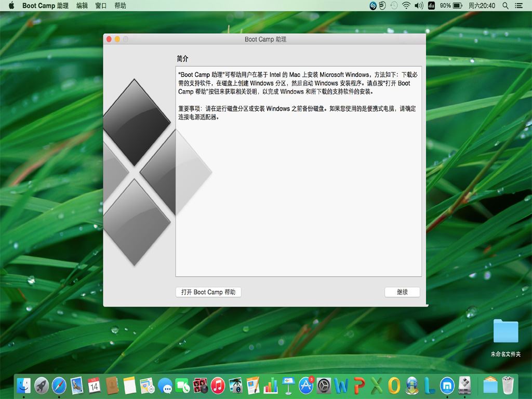Image resolution: width=532 pixels, height=399 pixels.
Task: Click Boot Camp Assistant icon in Dock
Action: click(x=465, y=385)
